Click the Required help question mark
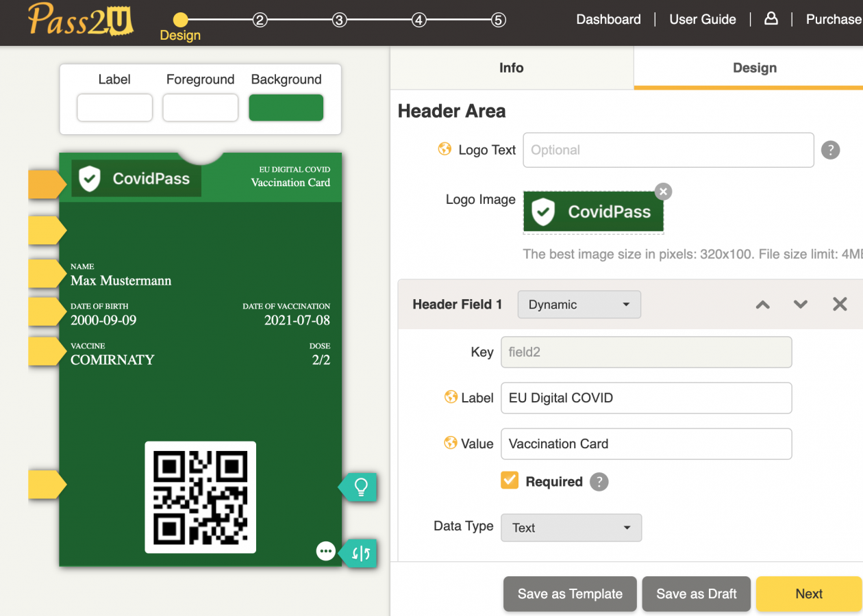 pyautogui.click(x=599, y=482)
